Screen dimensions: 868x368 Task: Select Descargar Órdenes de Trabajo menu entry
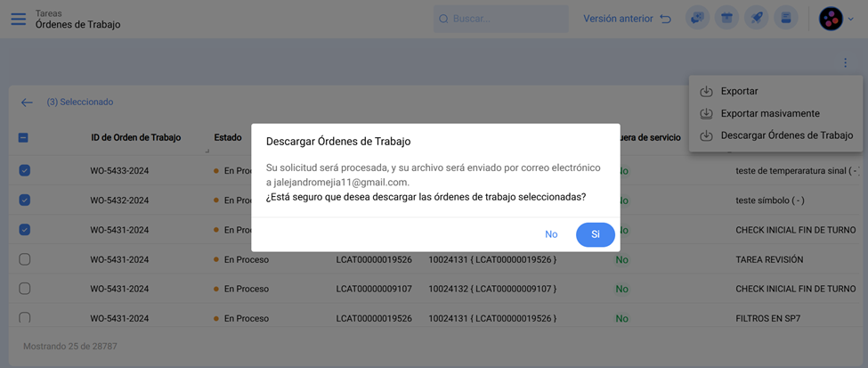pos(786,135)
